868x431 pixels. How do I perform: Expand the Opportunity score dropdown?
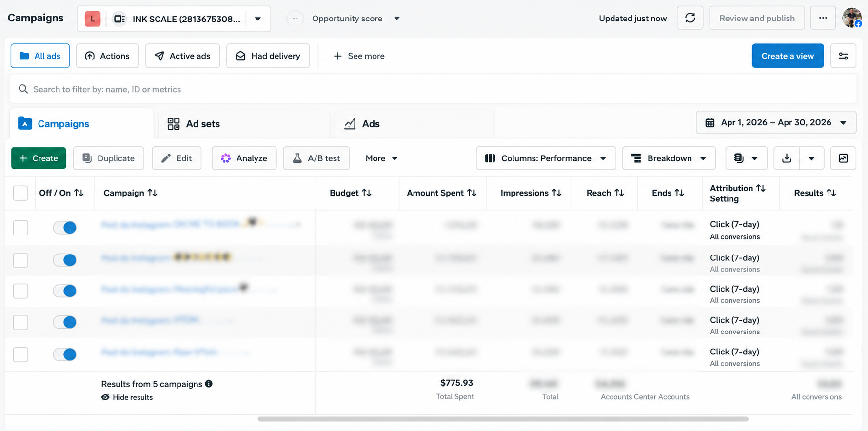397,19
